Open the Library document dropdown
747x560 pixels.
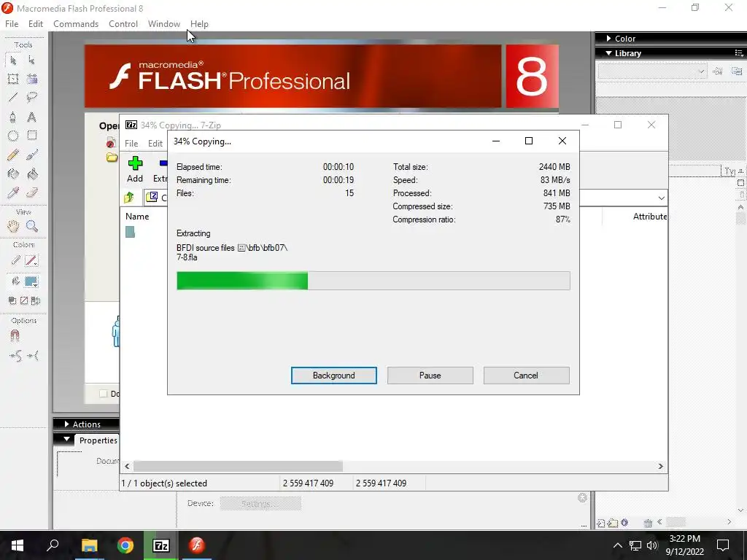[651, 71]
